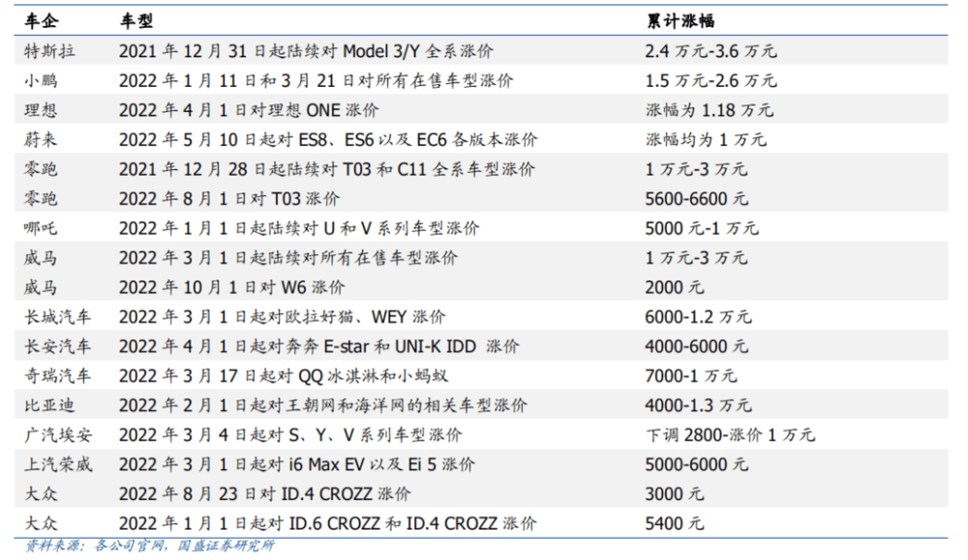This screenshot has height=560, width=968.
Task: Click the 1.5 万元-2.6 万元 cell
Action: pyautogui.click(x=711, y=80)
